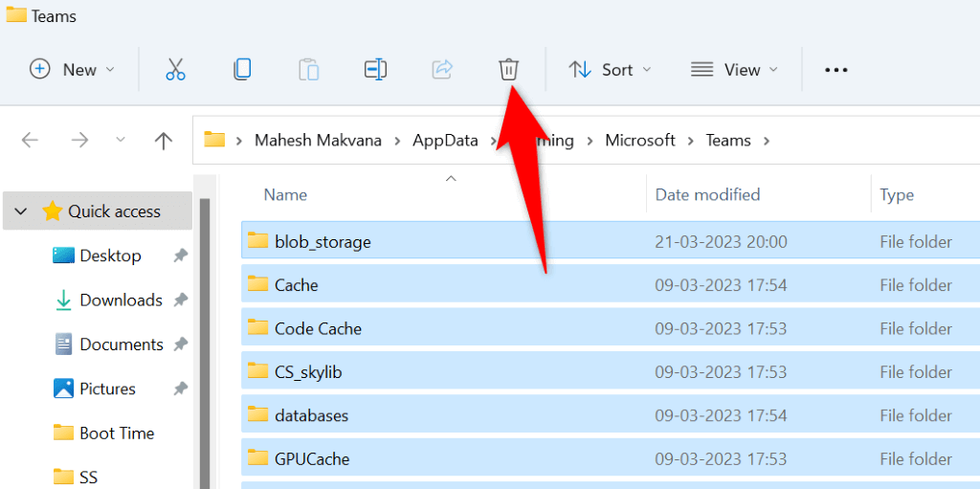Click Microsoft in the address breadcrumb
Viewport: 980px width, 489px height.
(640, 141)
